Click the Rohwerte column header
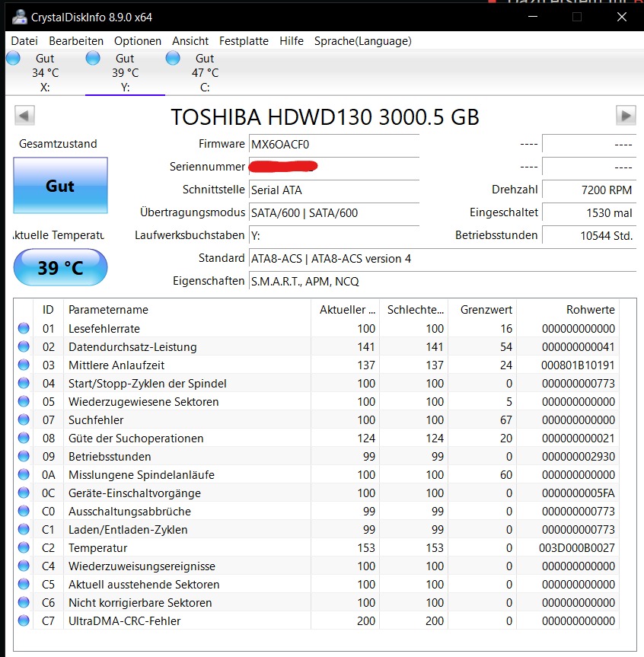 point(568,310)
